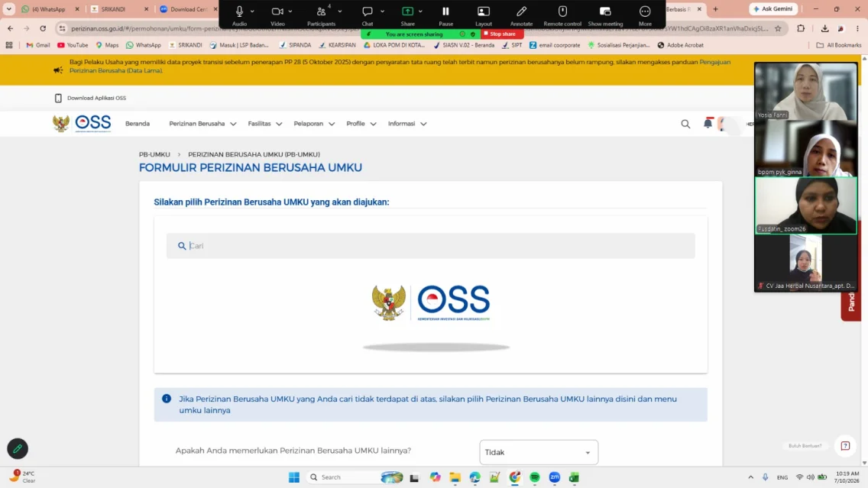Click the browser back arrow
The height and width of the screenshot is (488, 868).
coord(10,28)
